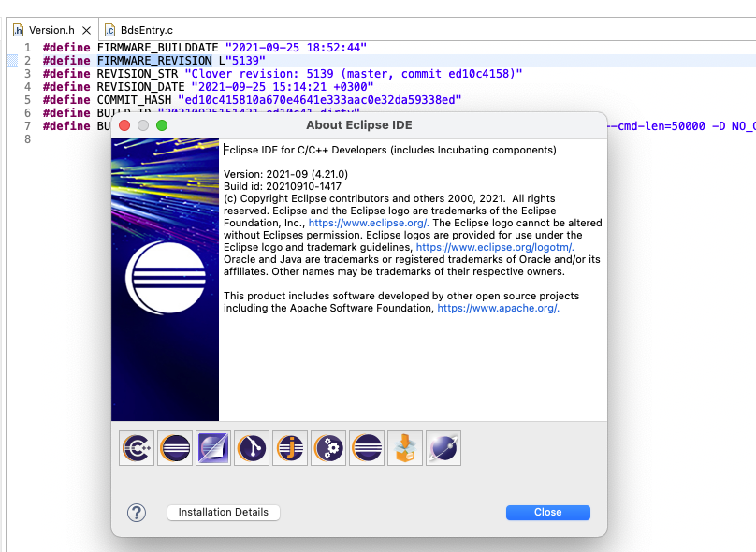Click the REVISION_STR identifier on line 3
This screenshot has height=552, width=756.
138,74
